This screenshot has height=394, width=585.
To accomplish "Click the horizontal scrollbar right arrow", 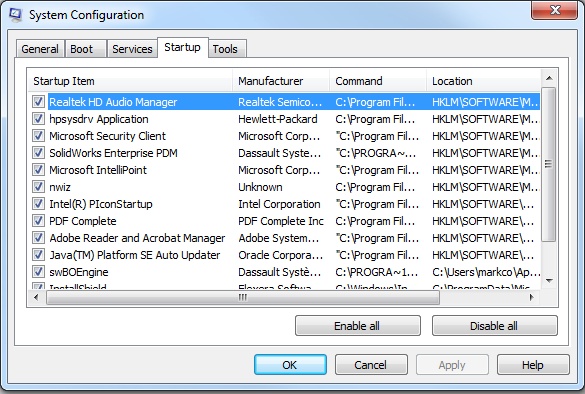I will 532,297.
